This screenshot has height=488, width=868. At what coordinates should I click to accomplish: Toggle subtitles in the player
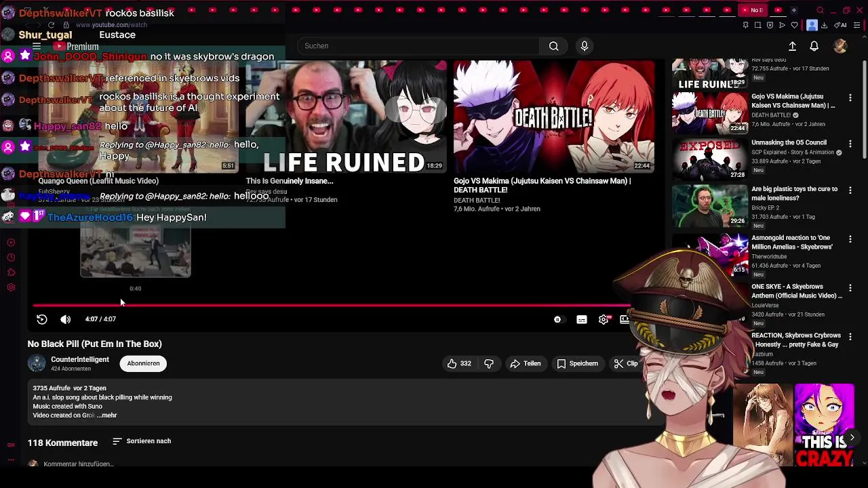point(582,319)
